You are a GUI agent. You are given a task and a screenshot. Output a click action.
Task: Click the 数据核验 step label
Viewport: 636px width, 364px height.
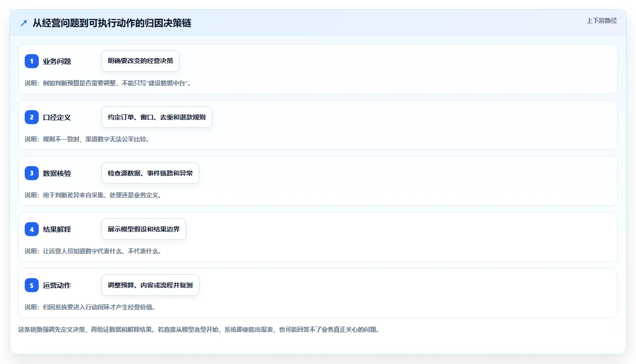[x=57, y=174]
